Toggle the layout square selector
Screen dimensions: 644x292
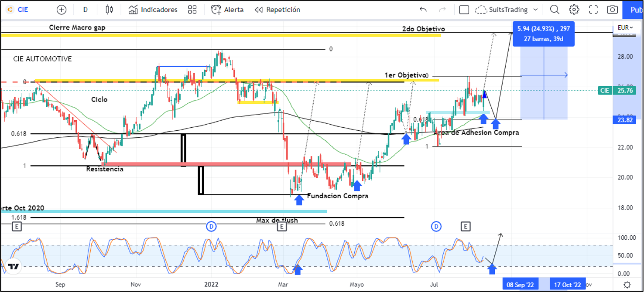[464, 10]
